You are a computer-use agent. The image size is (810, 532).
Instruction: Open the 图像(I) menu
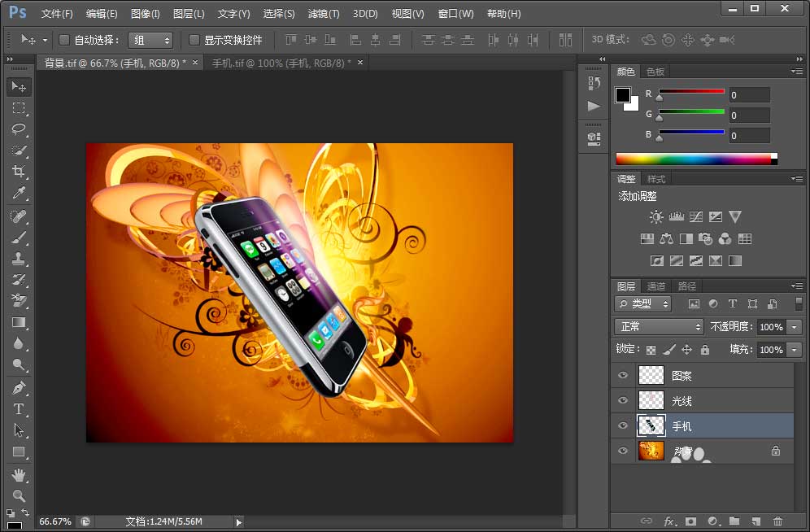coord(145,14)
